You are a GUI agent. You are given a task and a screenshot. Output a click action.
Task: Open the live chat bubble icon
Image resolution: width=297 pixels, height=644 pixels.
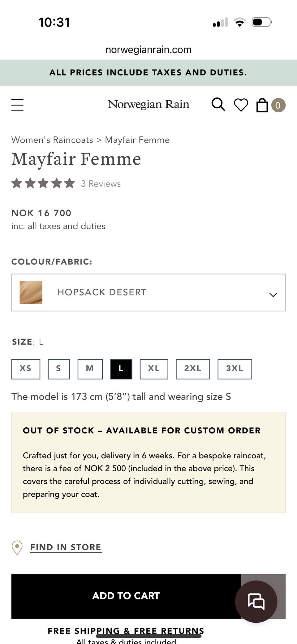(x=256, y=601)
